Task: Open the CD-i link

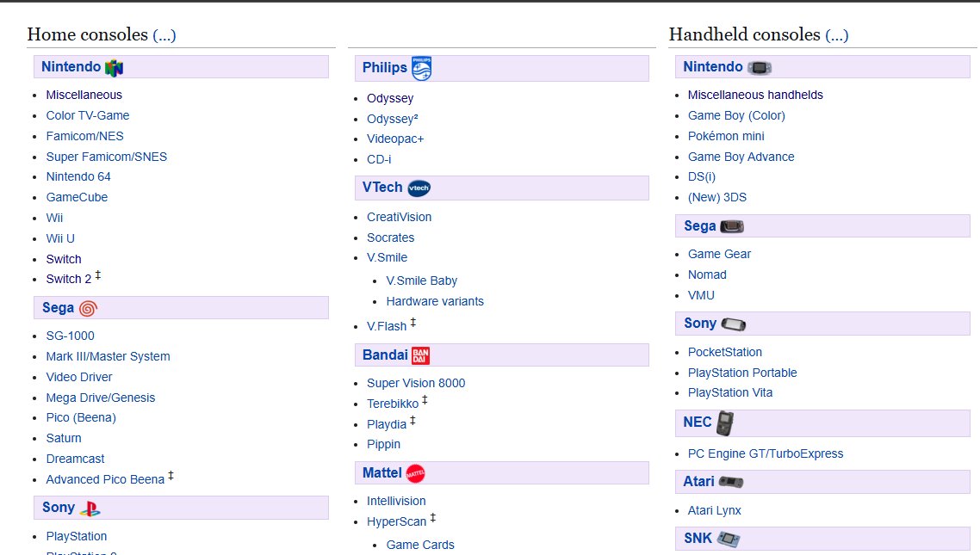Action: click(379, 159)
